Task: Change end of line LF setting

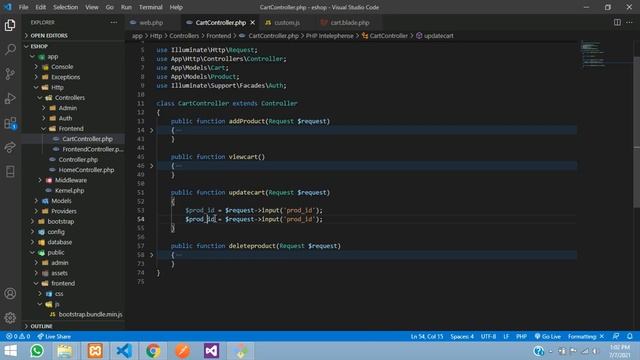Action: [x=506, y=336]
